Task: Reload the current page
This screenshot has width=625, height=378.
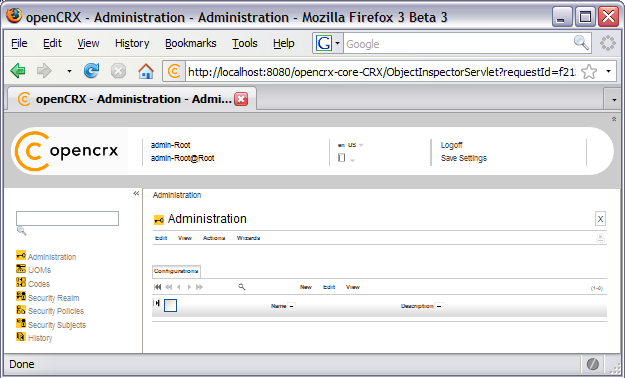Action: pyautogui.click(x=91, y=71)
